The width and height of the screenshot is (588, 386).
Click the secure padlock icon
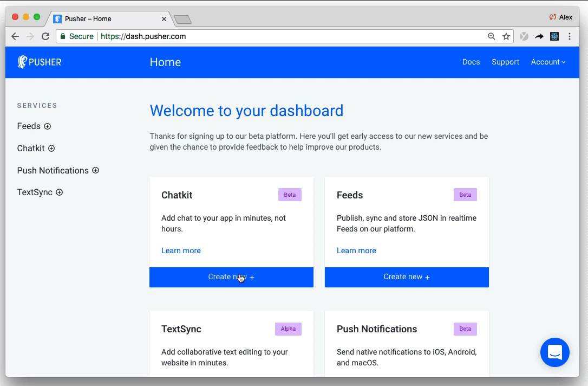pyautogui.click(x=63, y=36)
